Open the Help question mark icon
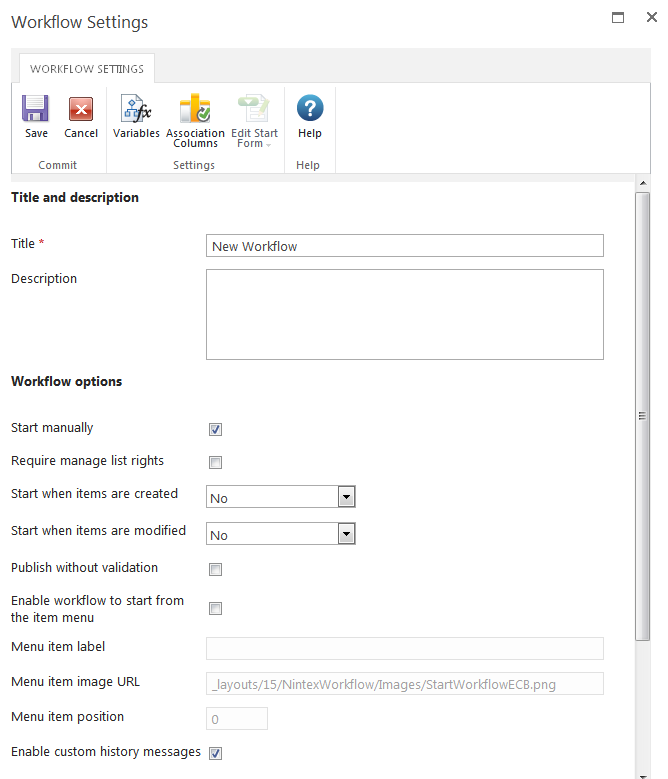The image size is (668, 779). (310, 109)
